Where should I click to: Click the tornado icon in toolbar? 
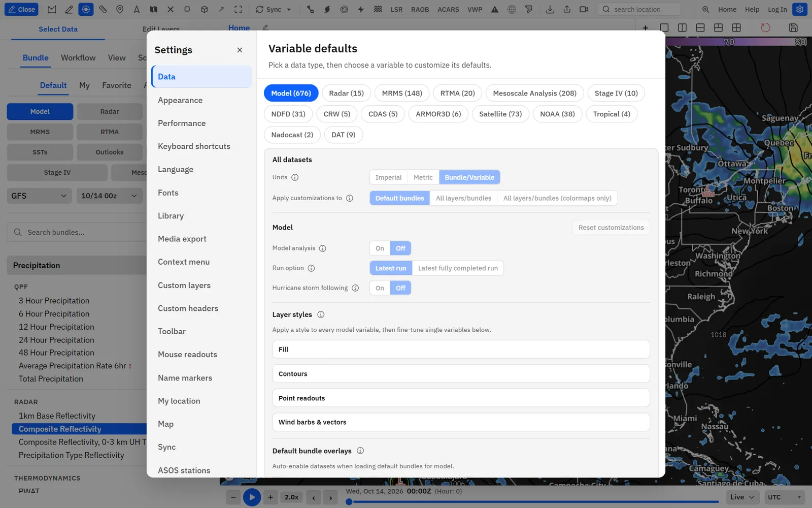529,9
